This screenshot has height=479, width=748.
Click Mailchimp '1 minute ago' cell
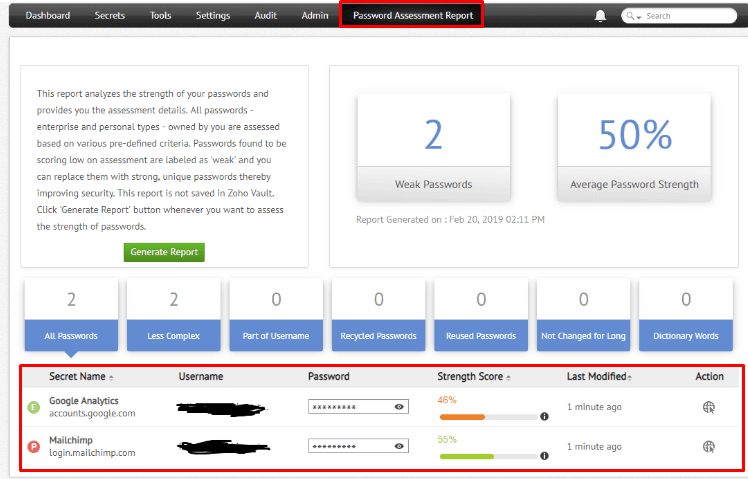coord(594,447)
